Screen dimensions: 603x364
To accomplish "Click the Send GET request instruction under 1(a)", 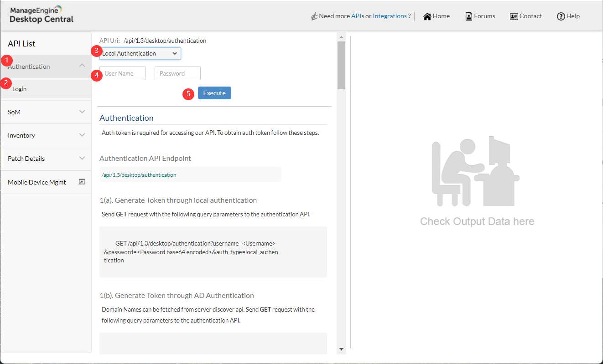I will pyautogui.click(x=206, y=215).
